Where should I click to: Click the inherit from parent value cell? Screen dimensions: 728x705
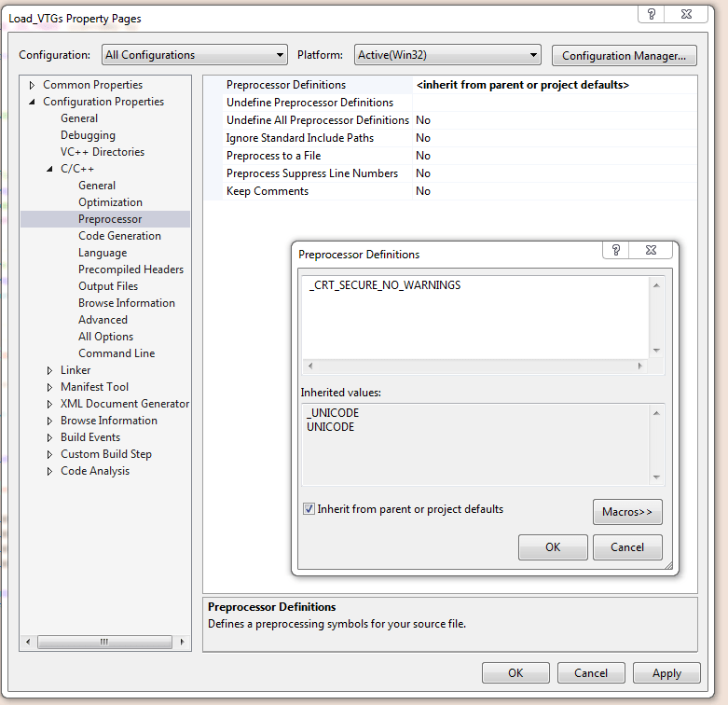(555, 85)
